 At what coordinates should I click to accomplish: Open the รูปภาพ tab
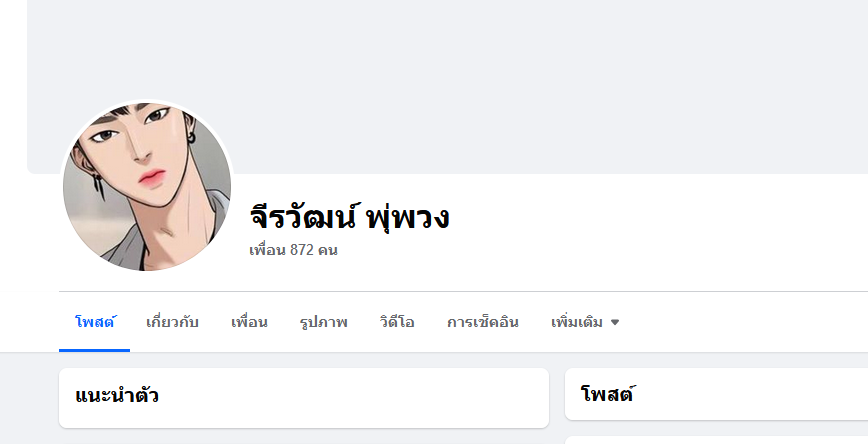click(x=323, y=322)
